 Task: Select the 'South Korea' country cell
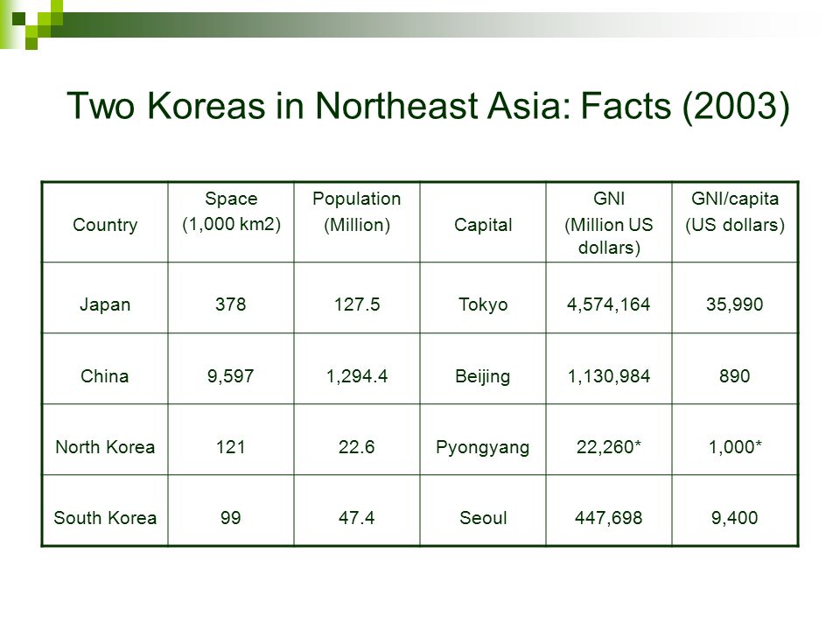(x=105, y=510)
